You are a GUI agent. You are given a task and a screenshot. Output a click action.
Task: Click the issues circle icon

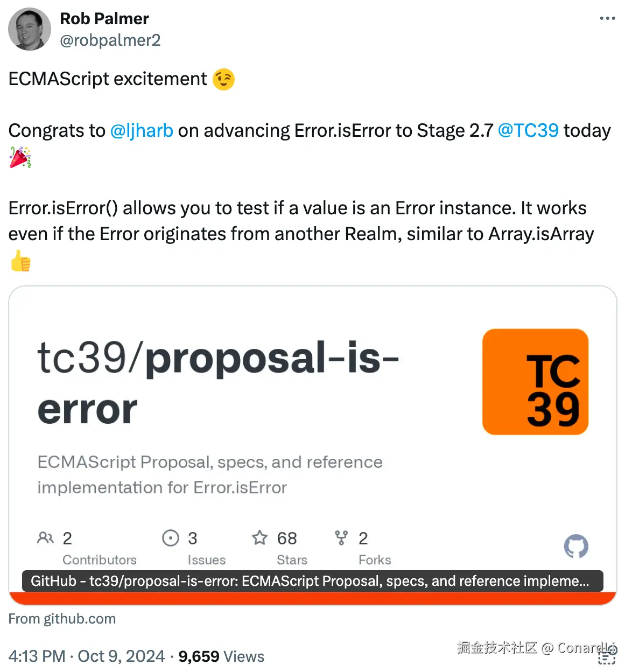pos(171,538)
